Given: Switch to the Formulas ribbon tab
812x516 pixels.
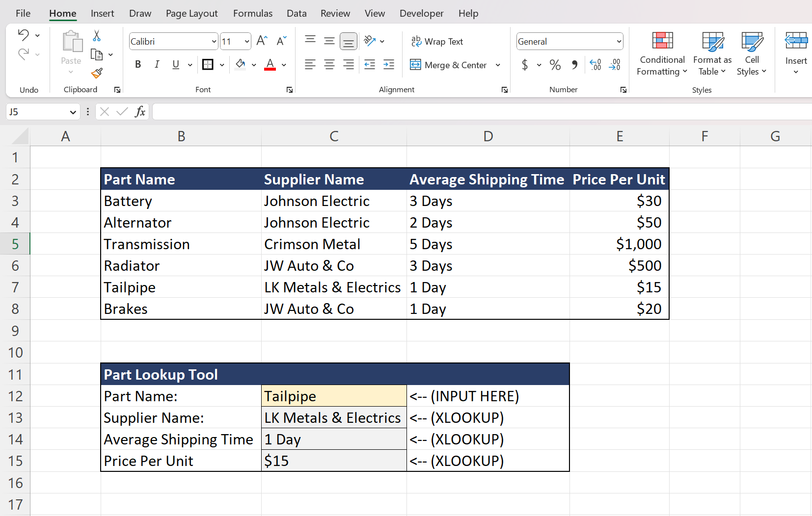Looking at the screenshot, I should pyautogui.click(x=253, y=13).
